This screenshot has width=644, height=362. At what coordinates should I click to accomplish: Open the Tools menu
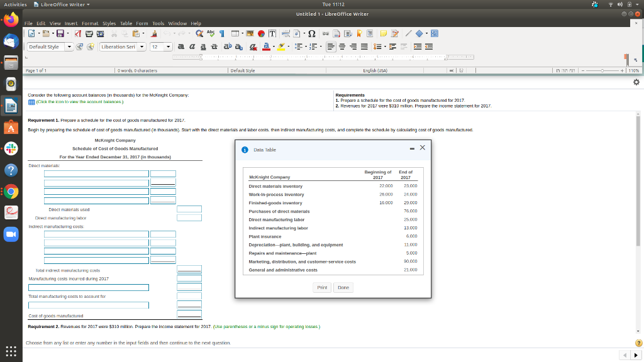[157, 23]
